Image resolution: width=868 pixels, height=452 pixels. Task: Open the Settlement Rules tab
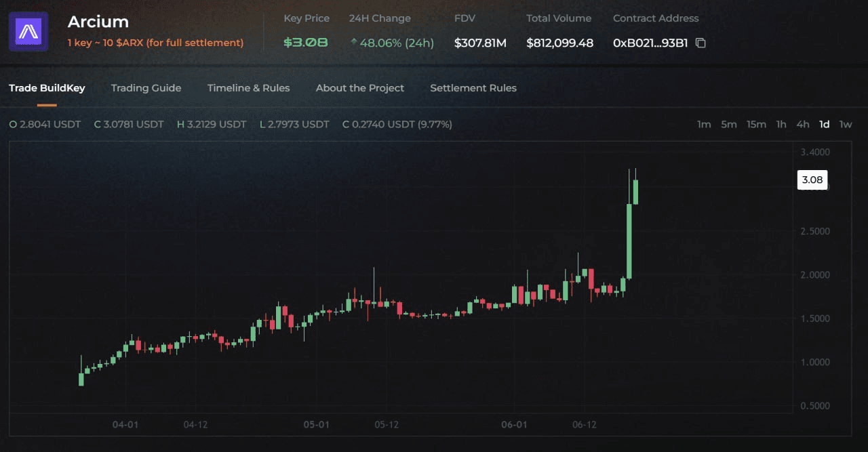[x=473, y=88]
